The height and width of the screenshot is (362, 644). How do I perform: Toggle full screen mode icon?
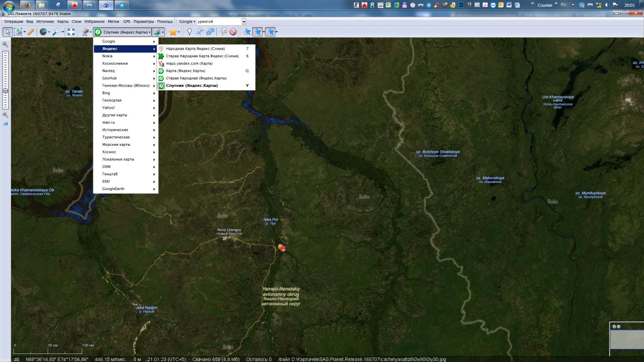tap(71, 32)
